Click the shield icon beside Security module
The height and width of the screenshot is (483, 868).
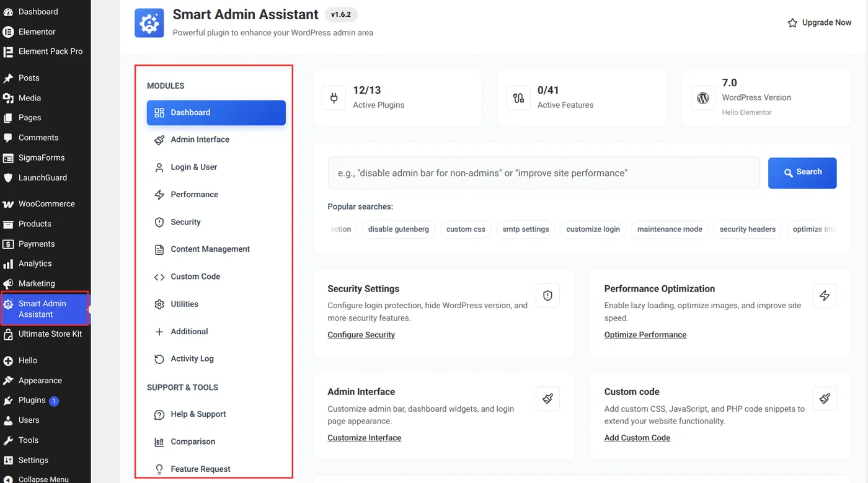click(159, 222)
